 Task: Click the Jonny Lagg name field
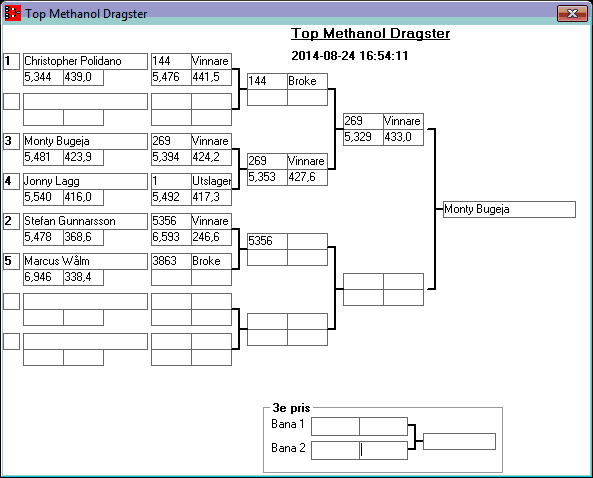tap(85, 181)
